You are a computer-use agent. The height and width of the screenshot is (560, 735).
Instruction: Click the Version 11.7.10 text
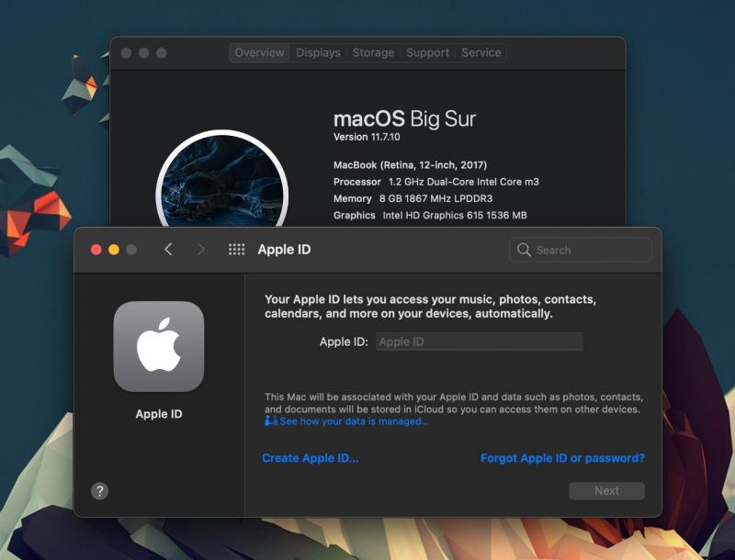367,137
